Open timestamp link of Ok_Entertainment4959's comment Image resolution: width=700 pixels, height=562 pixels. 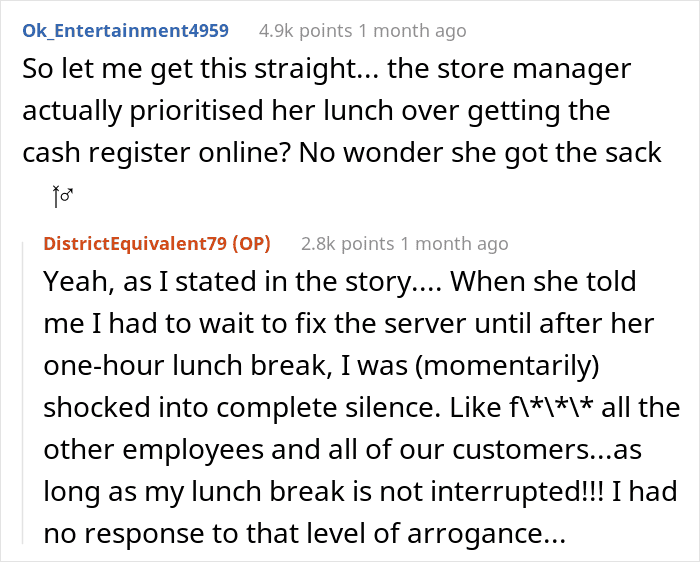pyautogui.click(x=413, y=31)
